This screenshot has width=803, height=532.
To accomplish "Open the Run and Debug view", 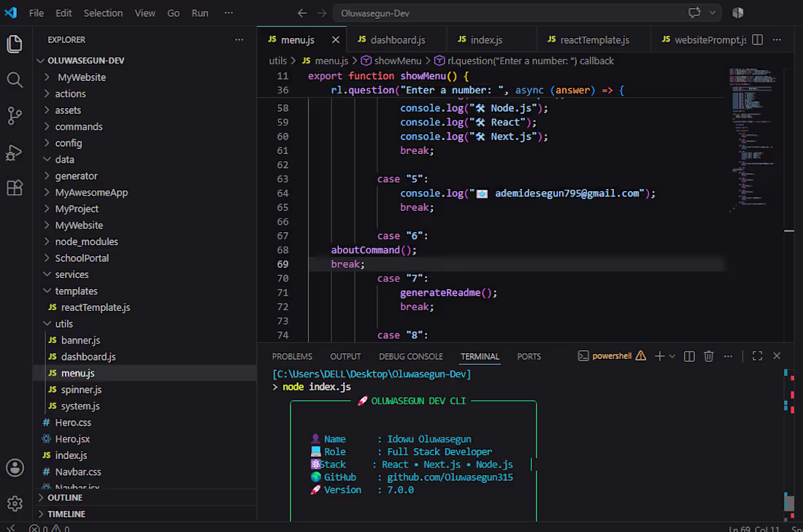I will point(15,152).
